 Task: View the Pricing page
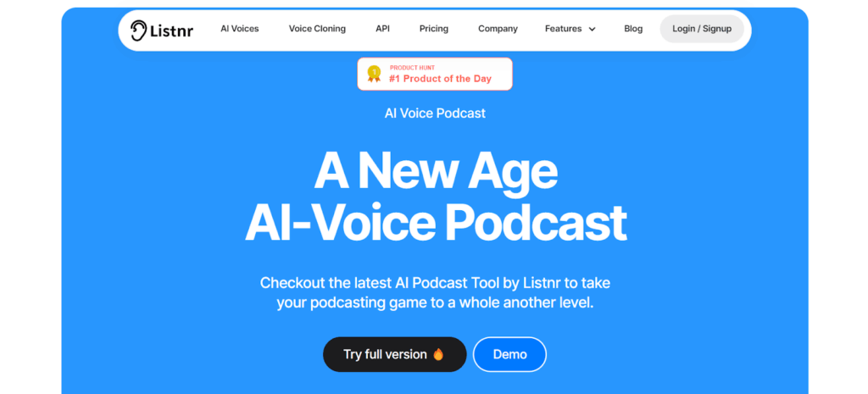point(434,29)
